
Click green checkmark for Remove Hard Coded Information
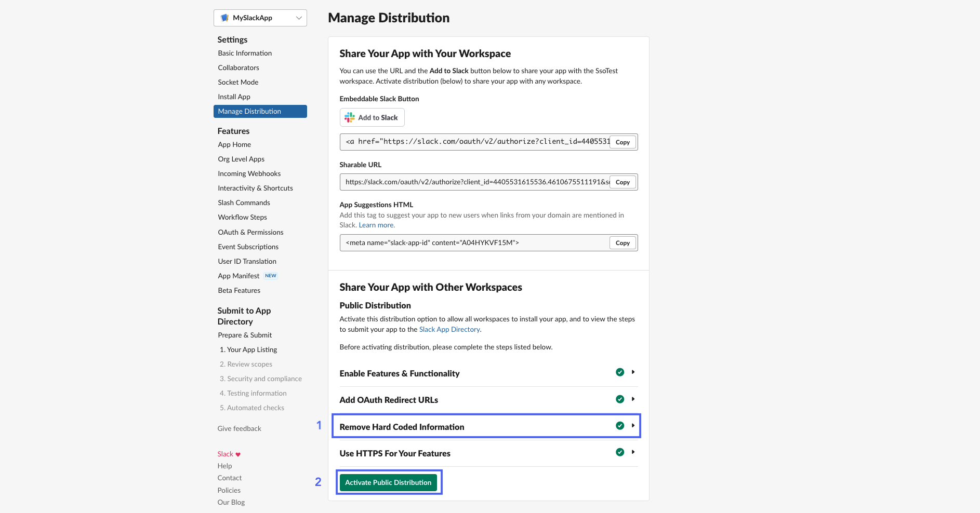click(x=620, y=426)
